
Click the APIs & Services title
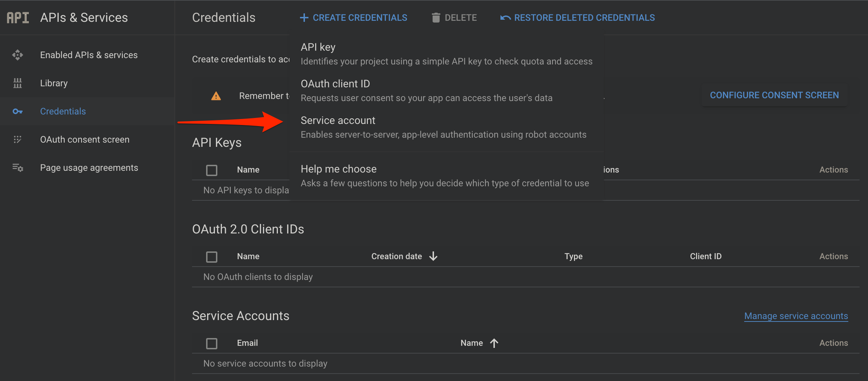[84, 18]
